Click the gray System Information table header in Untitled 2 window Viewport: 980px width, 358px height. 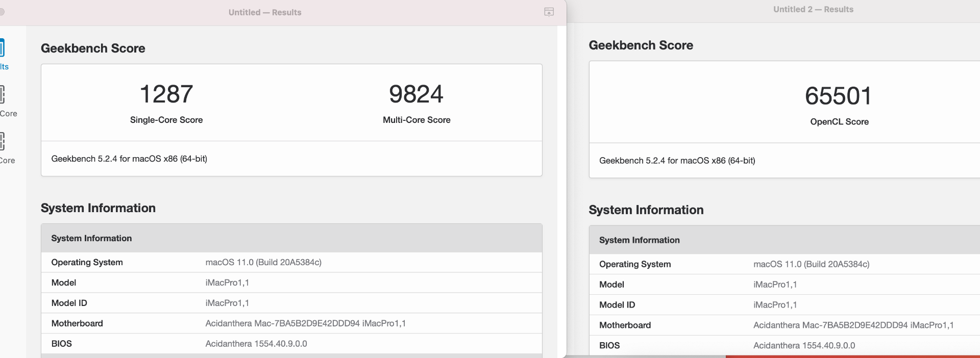point(785,240)
